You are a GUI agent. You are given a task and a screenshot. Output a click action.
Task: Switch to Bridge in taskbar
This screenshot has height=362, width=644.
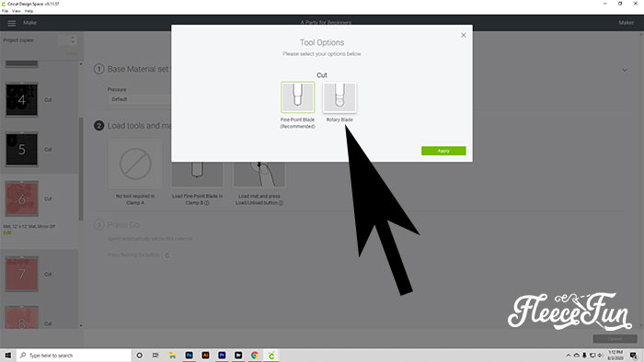[238, 356]
